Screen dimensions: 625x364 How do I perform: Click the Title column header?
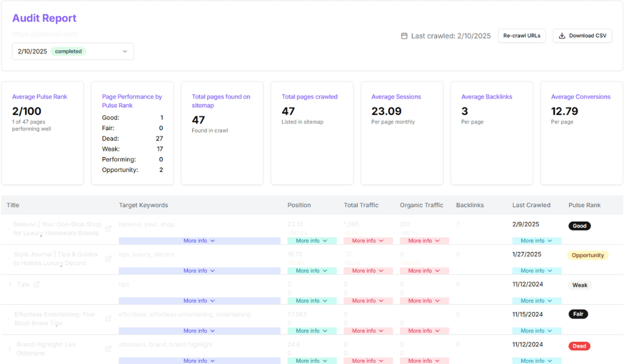[13, 205]
